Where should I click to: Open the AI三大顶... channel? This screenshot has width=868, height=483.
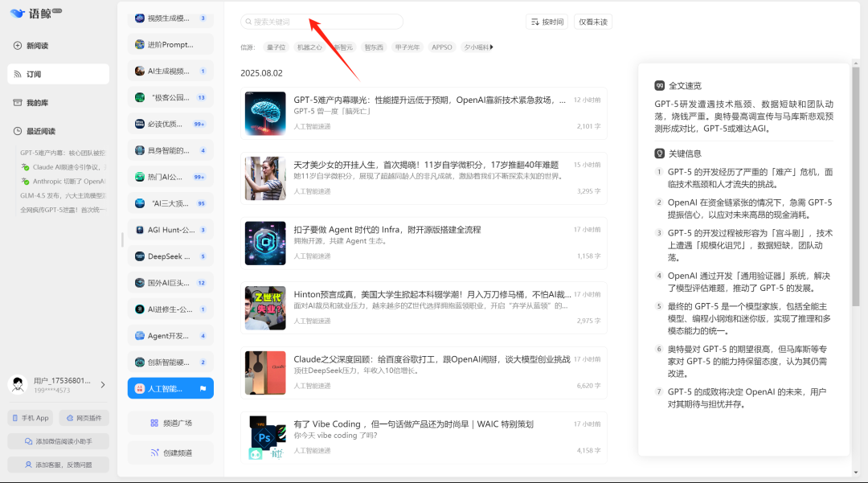pyautogui.click(x=170, y=203)
